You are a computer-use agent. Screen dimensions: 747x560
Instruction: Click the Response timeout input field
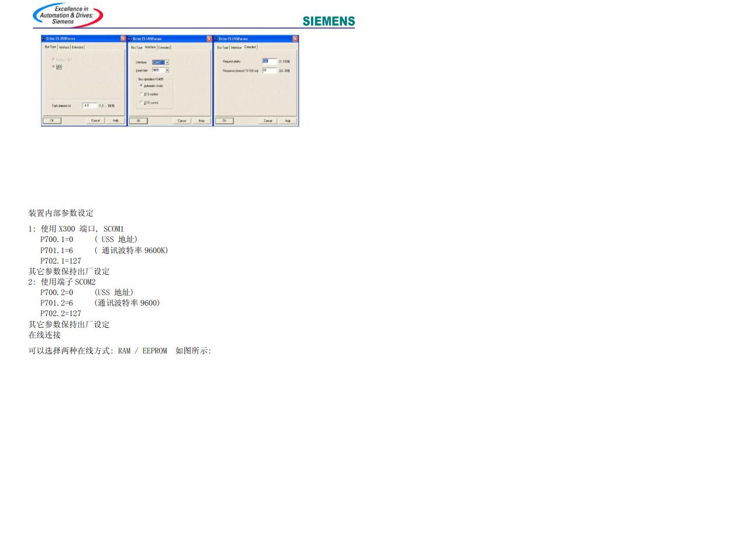click(x=270, y=71)
